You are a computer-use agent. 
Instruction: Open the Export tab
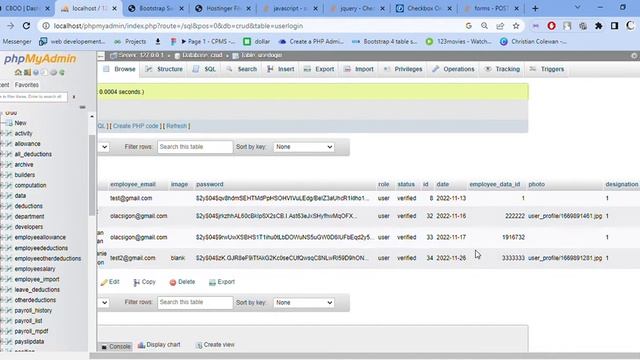(319, 69)
